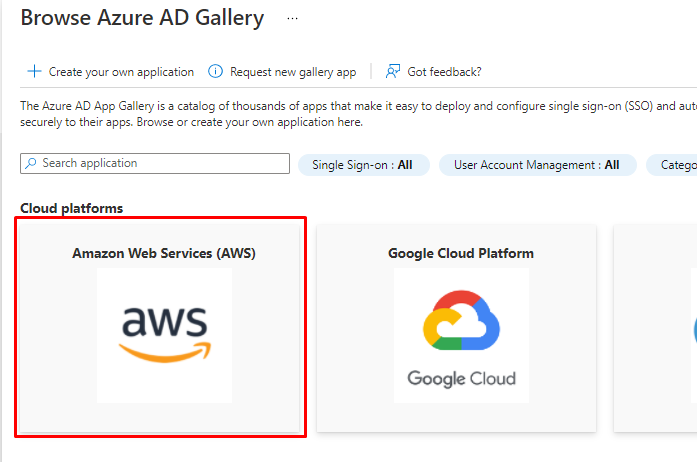
Task: Select Create your own application
Action: coord(121,72)
